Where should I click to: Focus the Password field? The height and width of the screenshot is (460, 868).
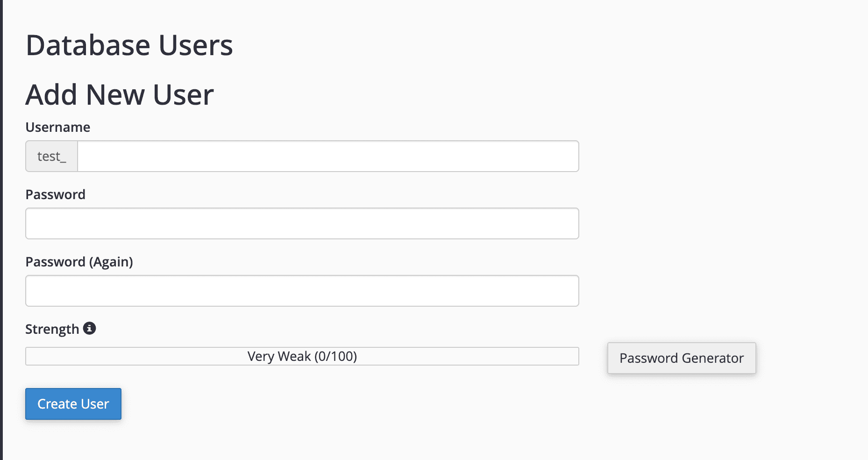(302, 223)
